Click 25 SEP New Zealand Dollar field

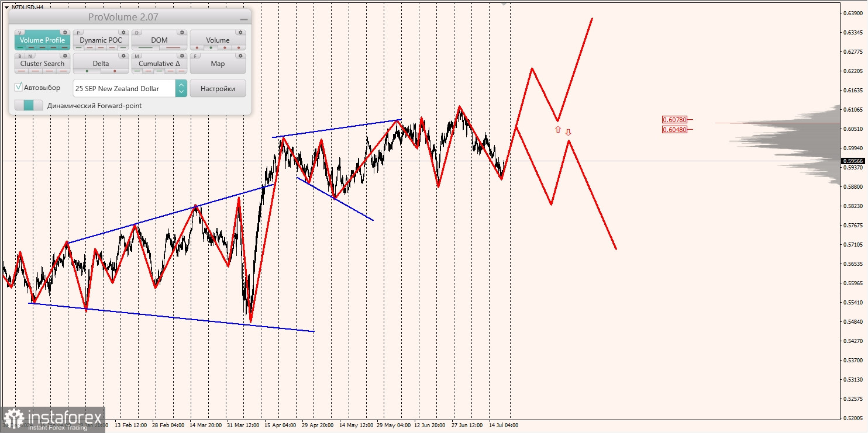point(124,88)
